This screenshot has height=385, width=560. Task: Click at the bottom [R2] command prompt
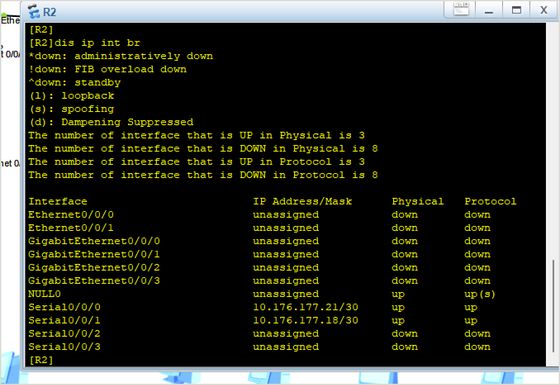click(x=41, y=360)
